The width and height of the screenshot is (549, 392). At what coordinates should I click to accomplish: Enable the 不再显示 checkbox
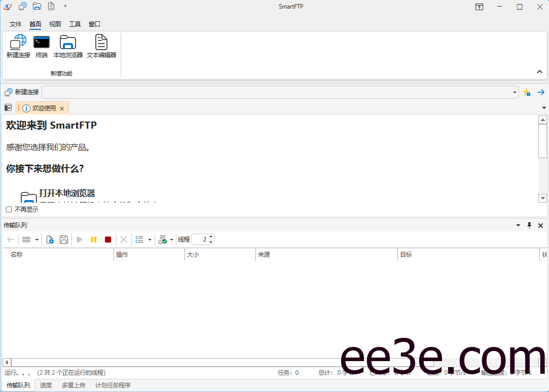click(x=9, y=209)
